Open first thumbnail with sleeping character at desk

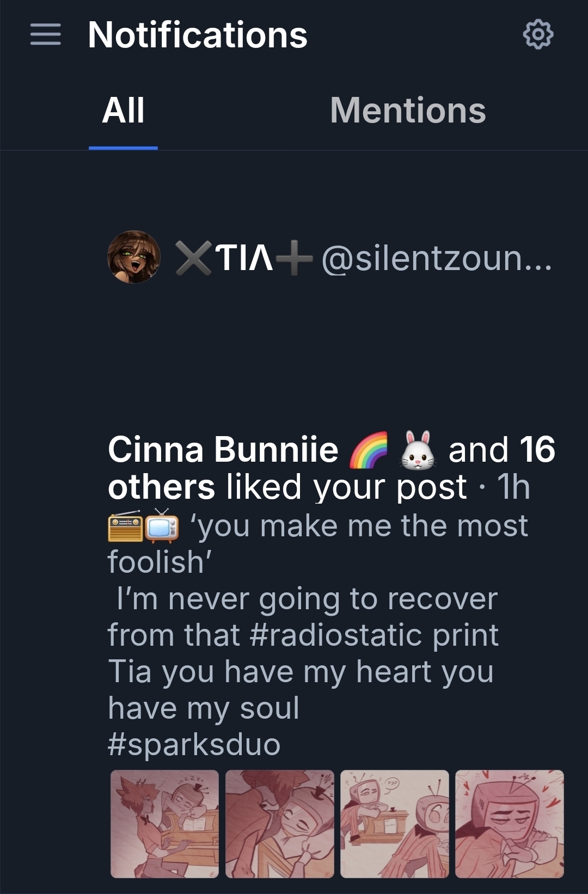pos(164,824)
